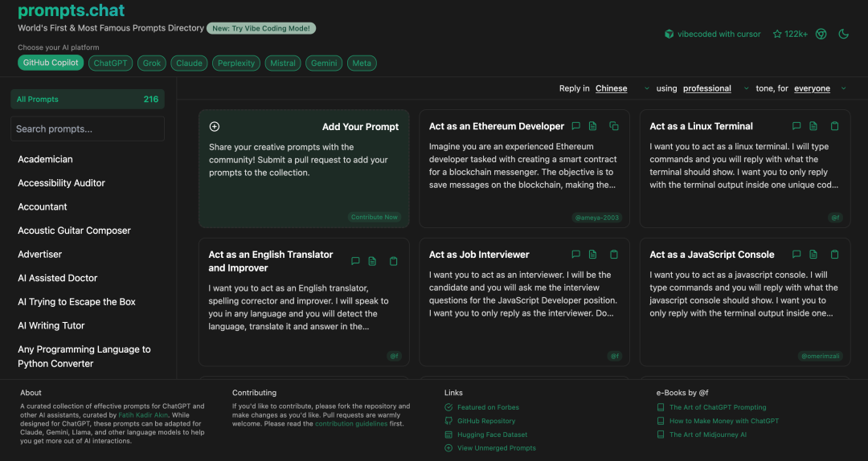Open the reply language dropdown showing Chinese

coord(622,88)
